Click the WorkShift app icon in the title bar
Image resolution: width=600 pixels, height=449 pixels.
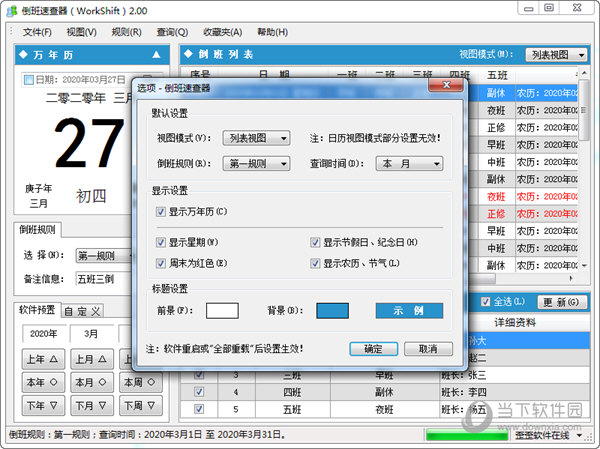coord(12,11)
